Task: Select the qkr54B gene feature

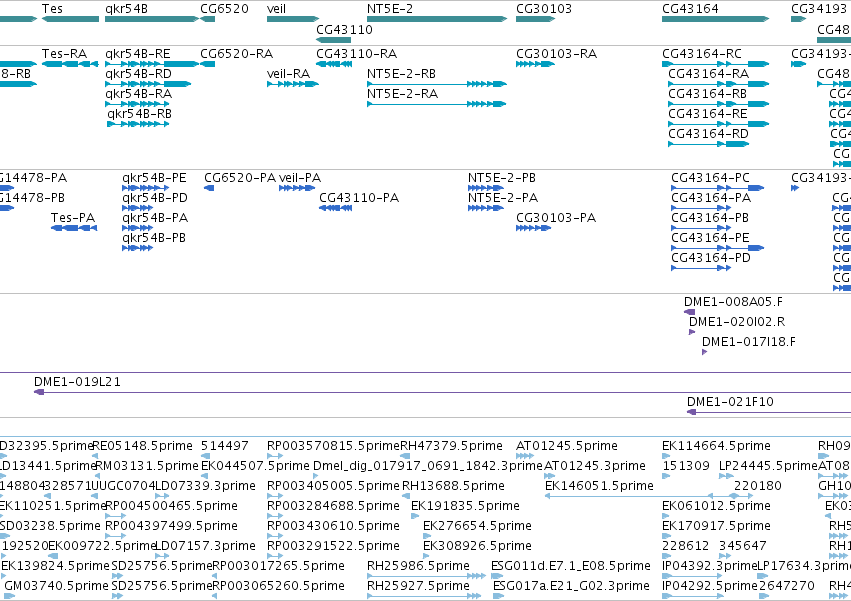Action: click(x=152, y=19)
